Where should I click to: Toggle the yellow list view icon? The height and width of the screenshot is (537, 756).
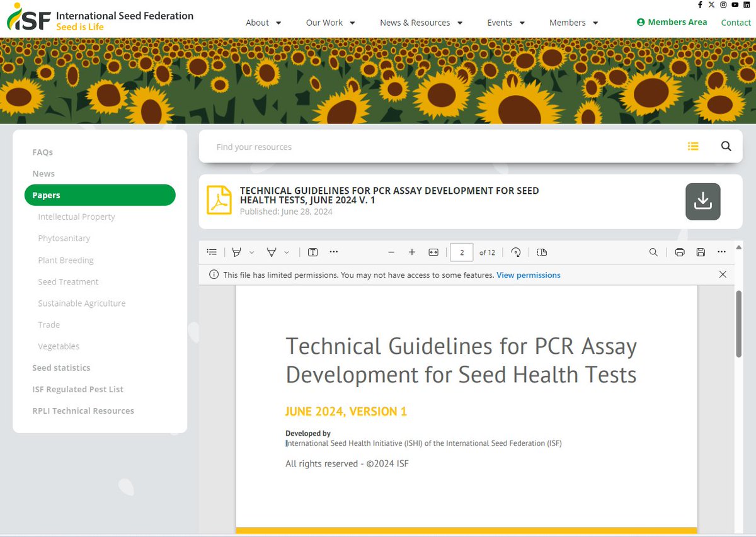(693, 146)
